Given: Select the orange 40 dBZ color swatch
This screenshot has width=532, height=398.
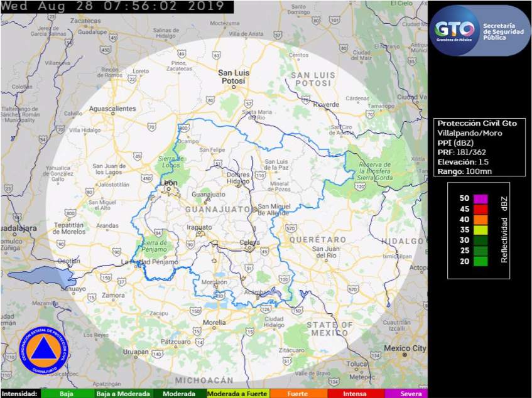Looking at the screenshot, I should pos(480,220).
